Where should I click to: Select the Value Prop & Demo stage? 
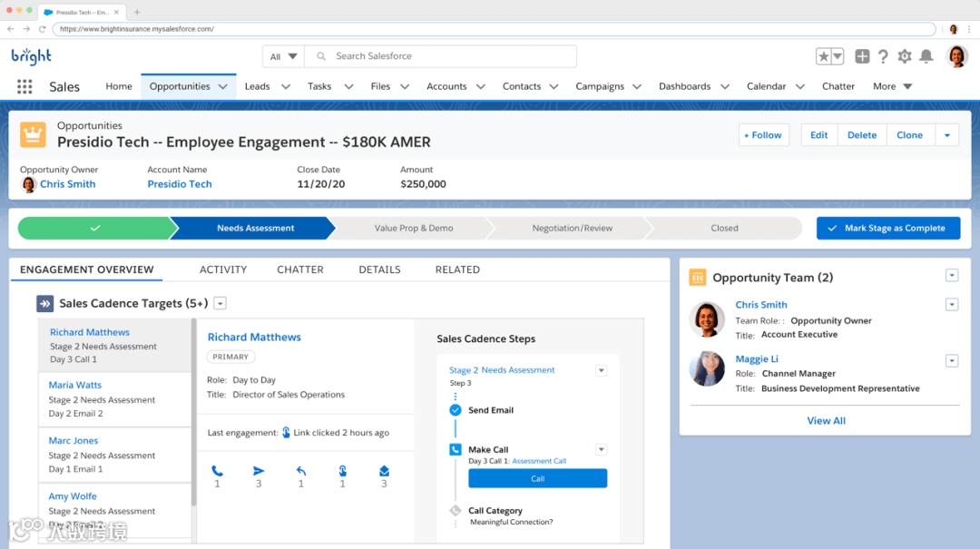tap(414, 228)
